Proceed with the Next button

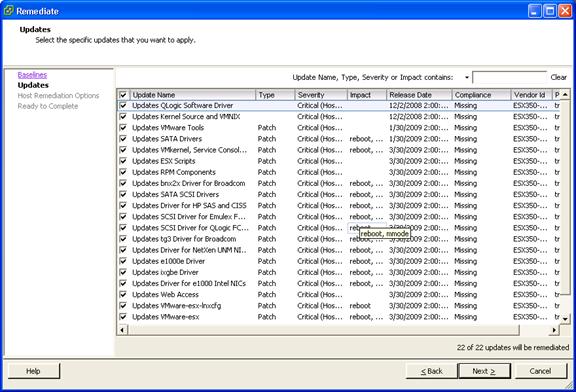tap(484, 371)
